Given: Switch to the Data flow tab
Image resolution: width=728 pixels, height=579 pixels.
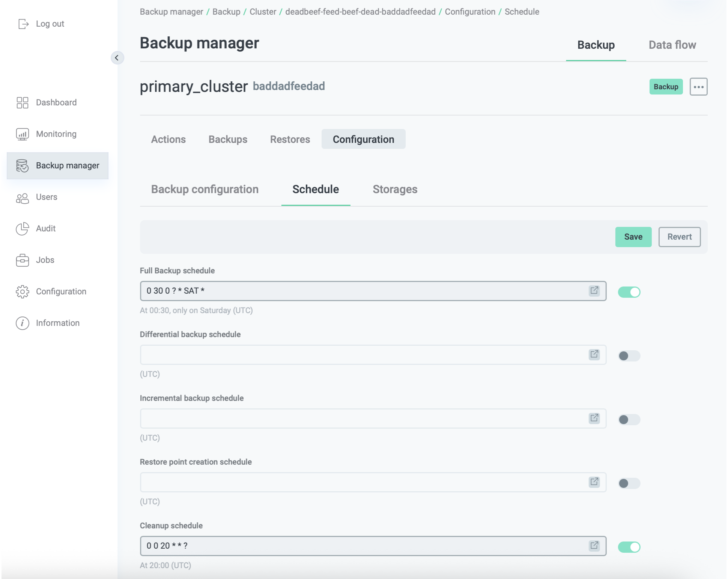Looking at the screenshot, I should pos(672,45).
